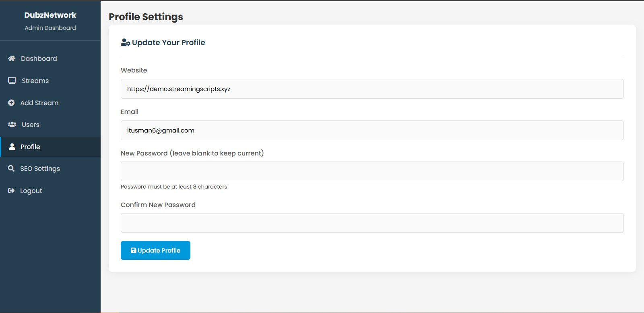Click the Streams monitor icon
The width and height of the screenshot is (644, 313).
tap(12, 81)
